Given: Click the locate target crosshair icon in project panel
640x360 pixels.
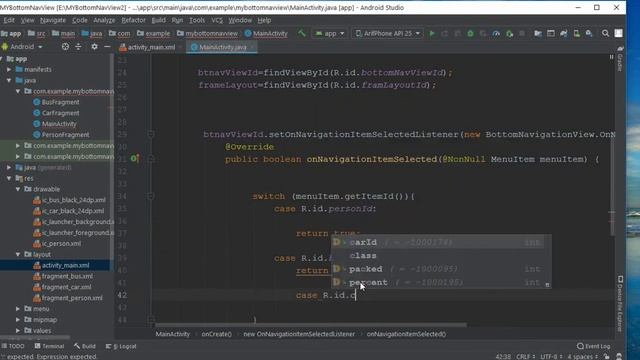Looking at the screenshot, I should tap(65, 47).
